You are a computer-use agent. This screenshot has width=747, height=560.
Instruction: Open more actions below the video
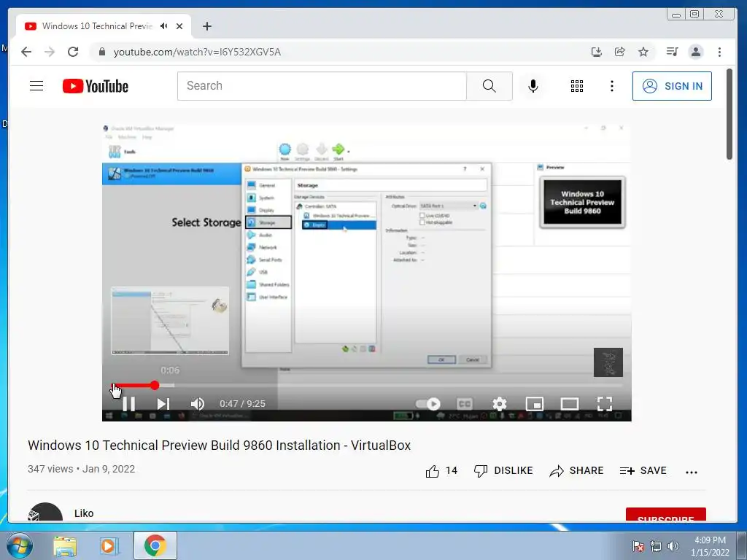(x=692, y=472)
